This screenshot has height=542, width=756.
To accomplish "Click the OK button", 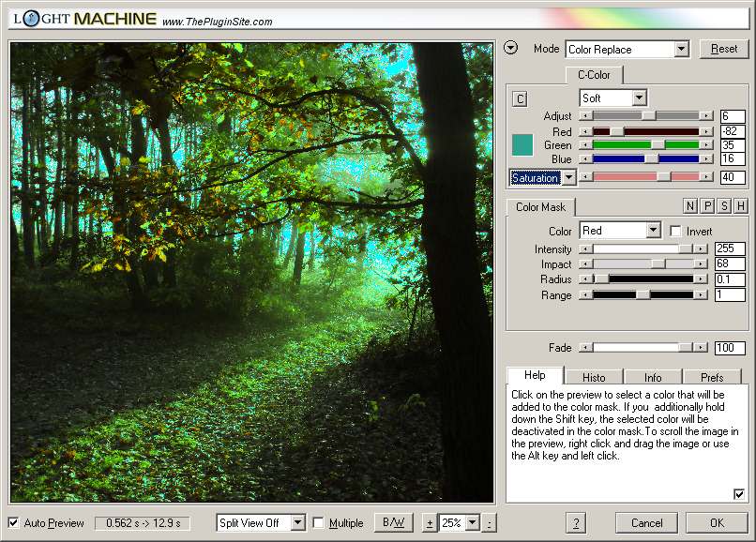I will pos(717,522).
